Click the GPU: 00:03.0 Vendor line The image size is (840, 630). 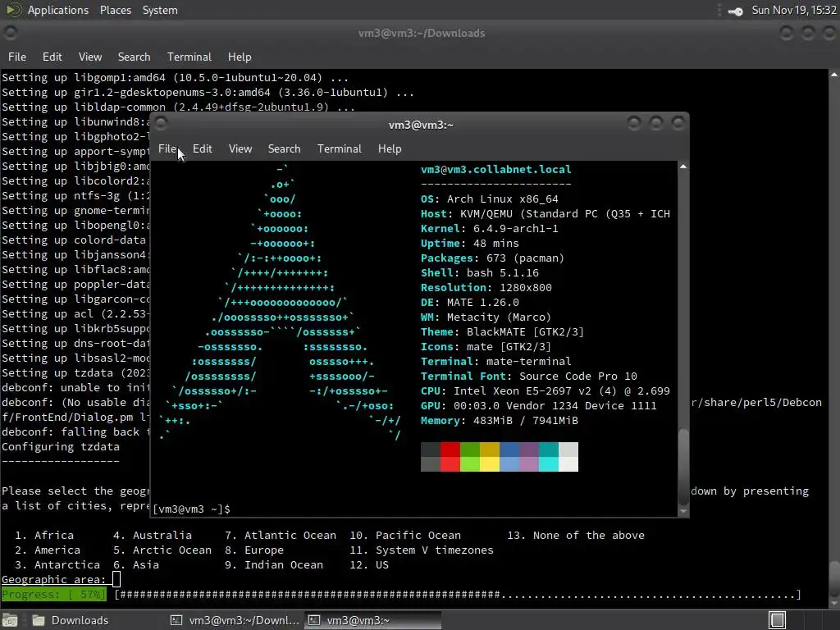coord(538,405)
